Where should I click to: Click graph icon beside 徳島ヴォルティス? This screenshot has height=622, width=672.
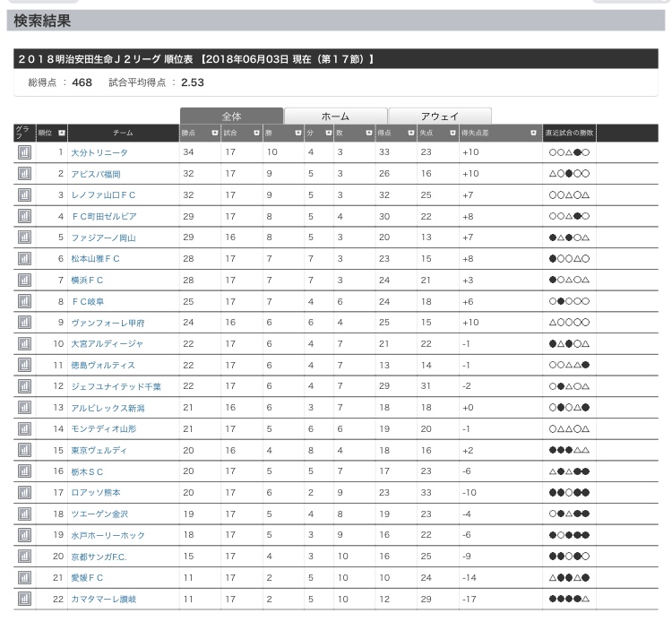tap(24, 365)
